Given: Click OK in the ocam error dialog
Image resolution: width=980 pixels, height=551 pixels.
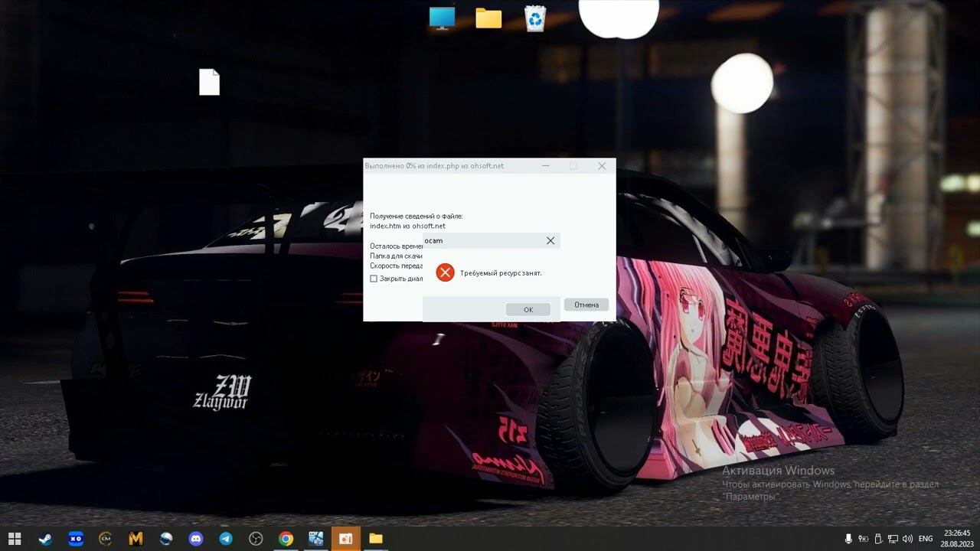Looking at the screenshot, I should [x=528, y=309].
